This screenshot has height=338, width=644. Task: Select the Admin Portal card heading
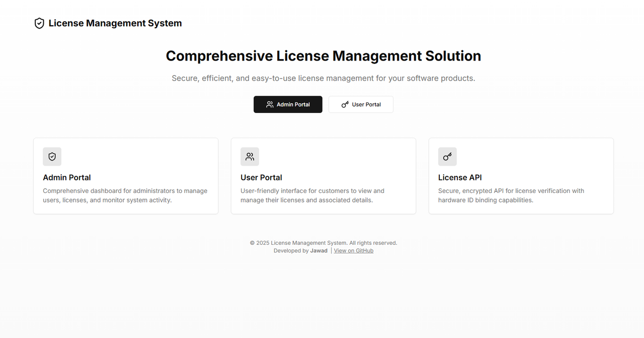click(67, 177)
